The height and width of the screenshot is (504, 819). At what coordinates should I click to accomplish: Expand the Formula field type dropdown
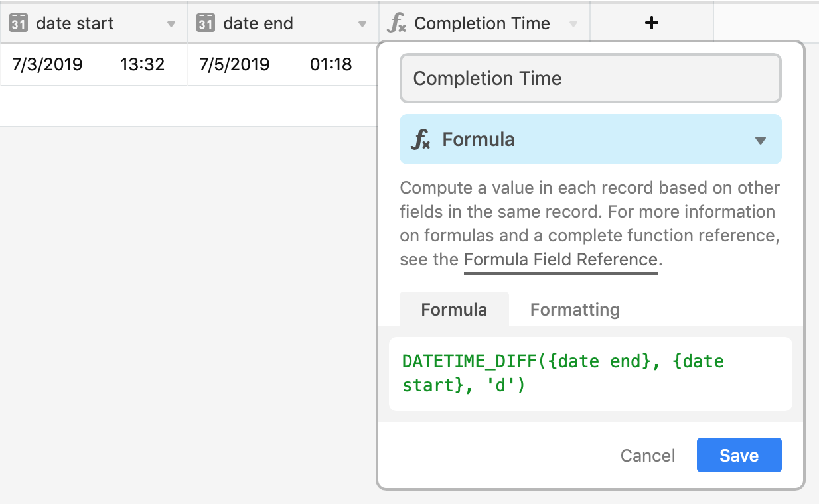point(761,141)
